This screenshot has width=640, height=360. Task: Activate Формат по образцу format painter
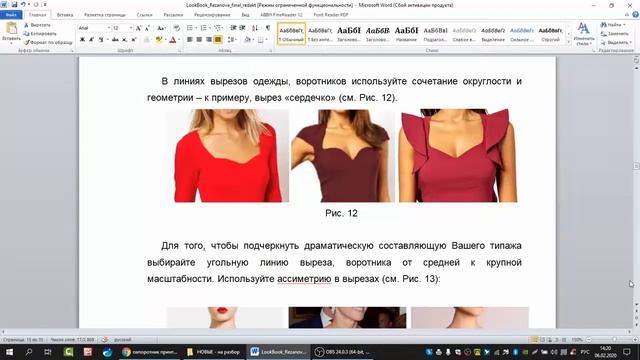[x=48, y=42]
